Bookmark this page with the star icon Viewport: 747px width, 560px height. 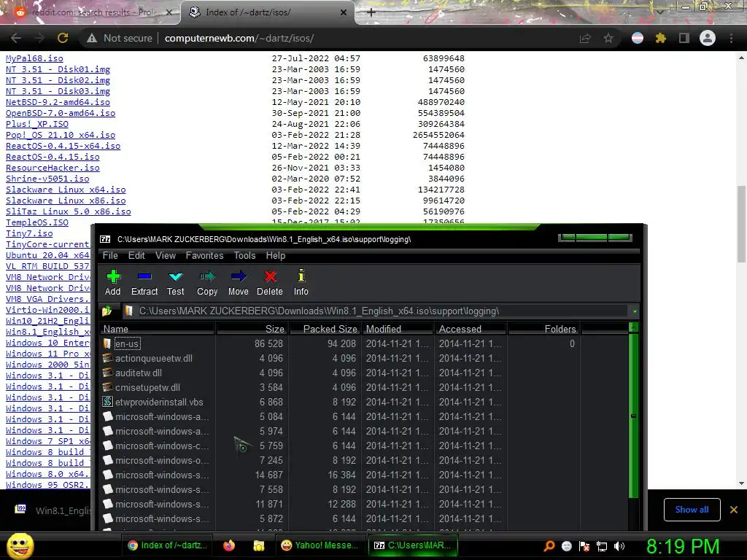click(608, 38)
